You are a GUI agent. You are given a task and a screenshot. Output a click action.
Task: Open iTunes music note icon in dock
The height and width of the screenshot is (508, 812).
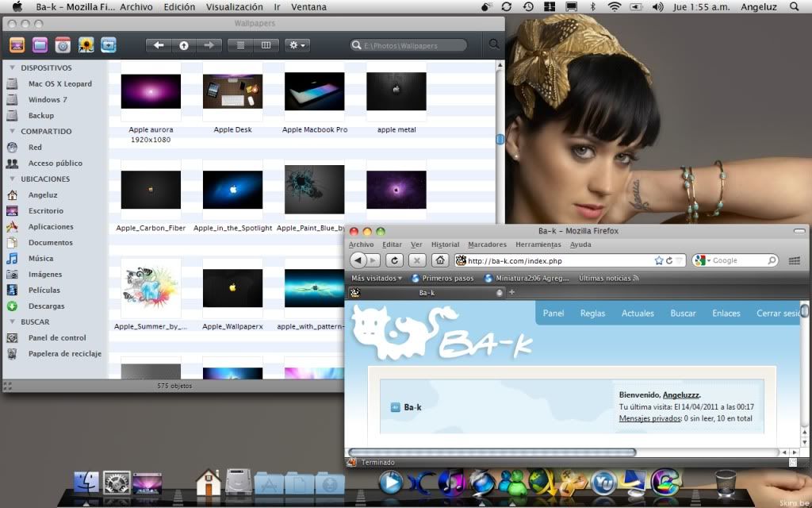451,482
